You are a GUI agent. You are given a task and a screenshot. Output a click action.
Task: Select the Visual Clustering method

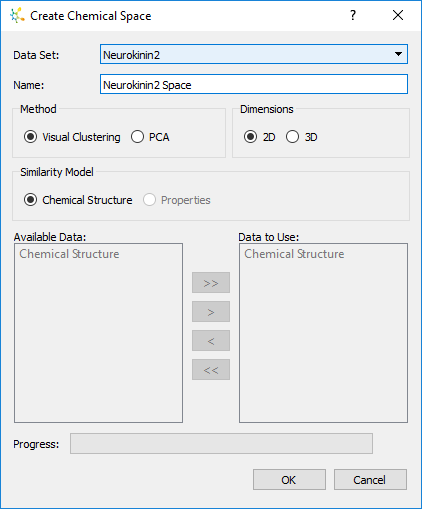coord(72,137)
